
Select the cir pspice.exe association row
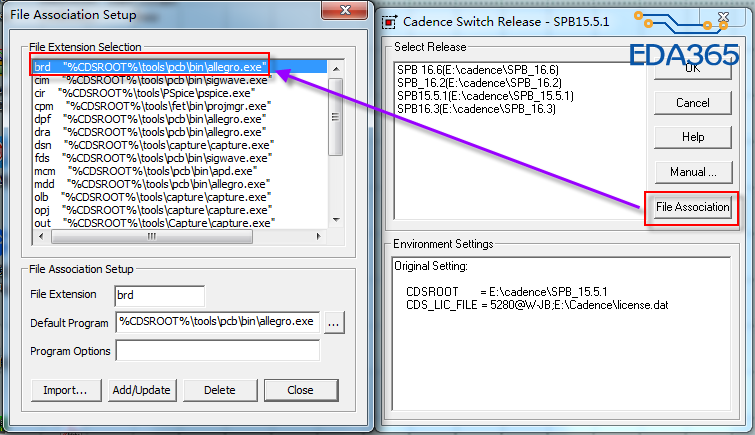point(180,93)
